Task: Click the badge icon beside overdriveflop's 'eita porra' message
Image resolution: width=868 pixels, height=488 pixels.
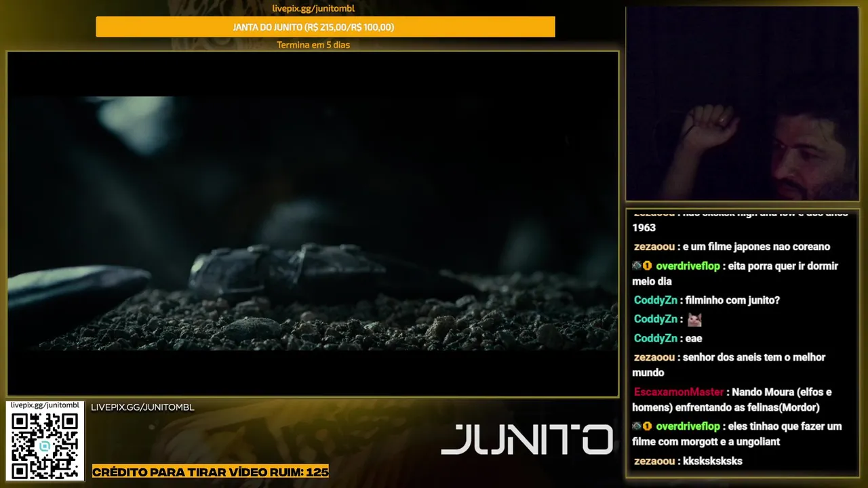Action: [642, 266]
